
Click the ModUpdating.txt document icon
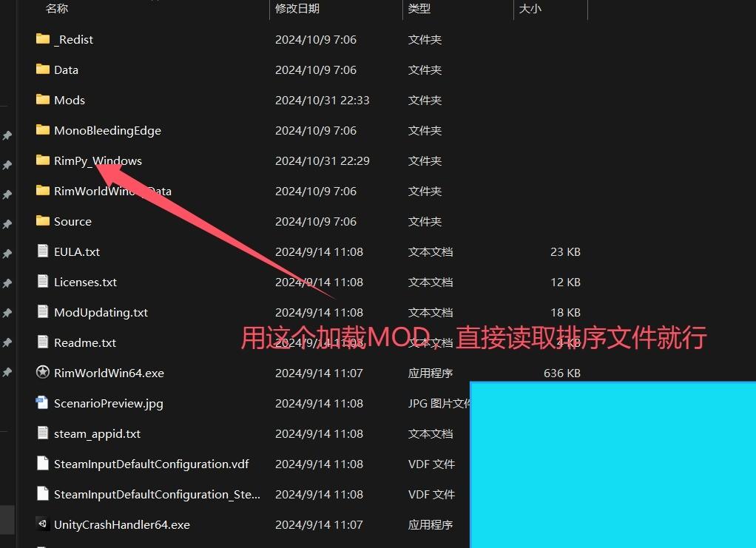[x=43, y=312]
